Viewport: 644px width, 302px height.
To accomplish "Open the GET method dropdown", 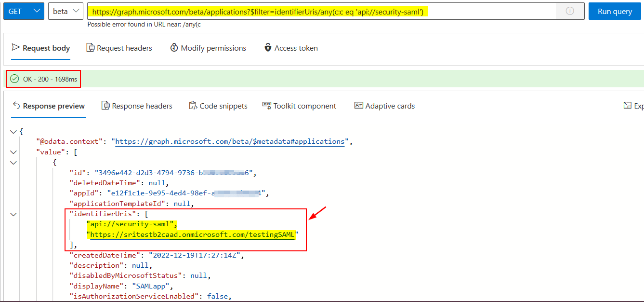I will pos(23,11).
